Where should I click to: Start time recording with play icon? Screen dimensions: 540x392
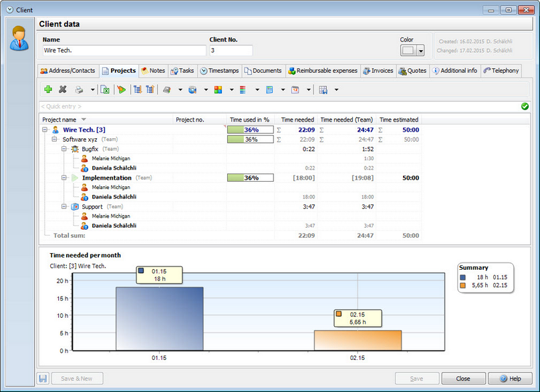[121, 90]
